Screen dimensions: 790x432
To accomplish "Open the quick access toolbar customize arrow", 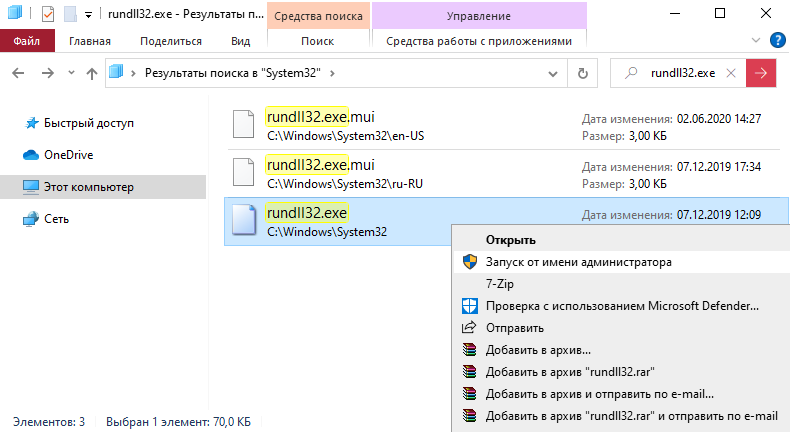I will point(88,15).
